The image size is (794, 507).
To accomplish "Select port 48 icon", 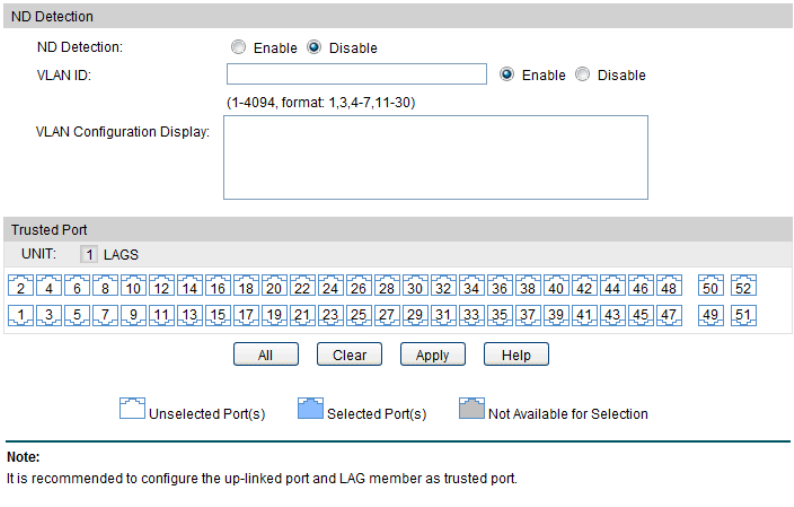I will tap(669, 286).
